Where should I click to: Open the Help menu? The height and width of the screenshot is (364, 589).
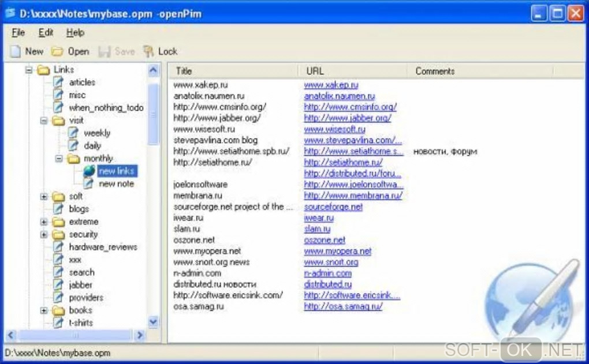coord(75,33)
